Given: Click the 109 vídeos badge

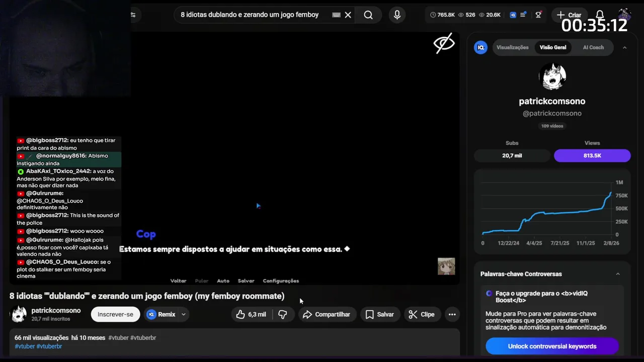Looking at the screenshot, I should [x=552, y=126].
